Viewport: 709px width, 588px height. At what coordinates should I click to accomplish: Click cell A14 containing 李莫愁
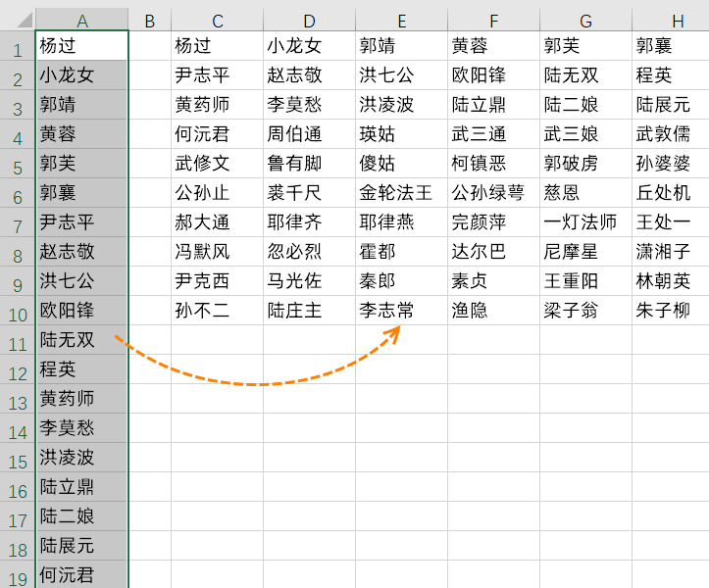tap(81, 427)
